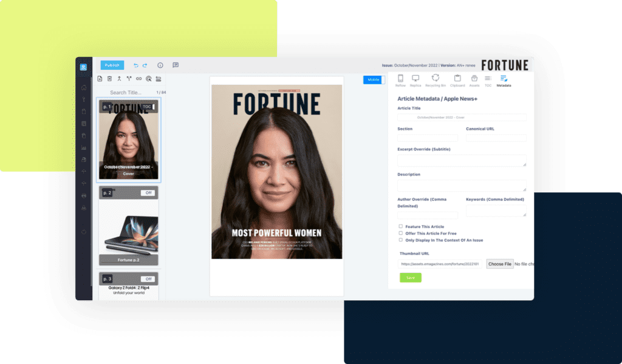622x364 pixels.
Task: Open the Metadata tab
Action: point(504,81)
